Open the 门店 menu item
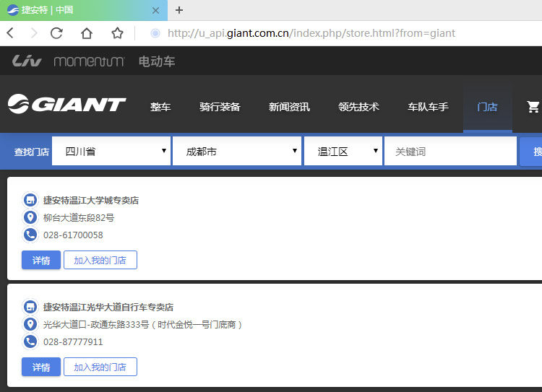 [x=487, y=107]
